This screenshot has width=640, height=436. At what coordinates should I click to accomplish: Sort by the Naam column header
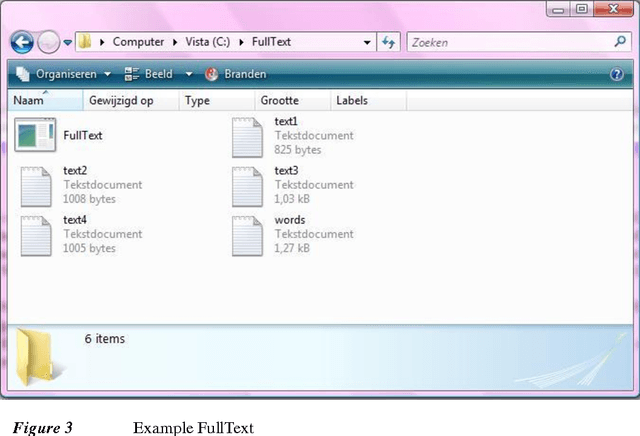tap(30, 101)
